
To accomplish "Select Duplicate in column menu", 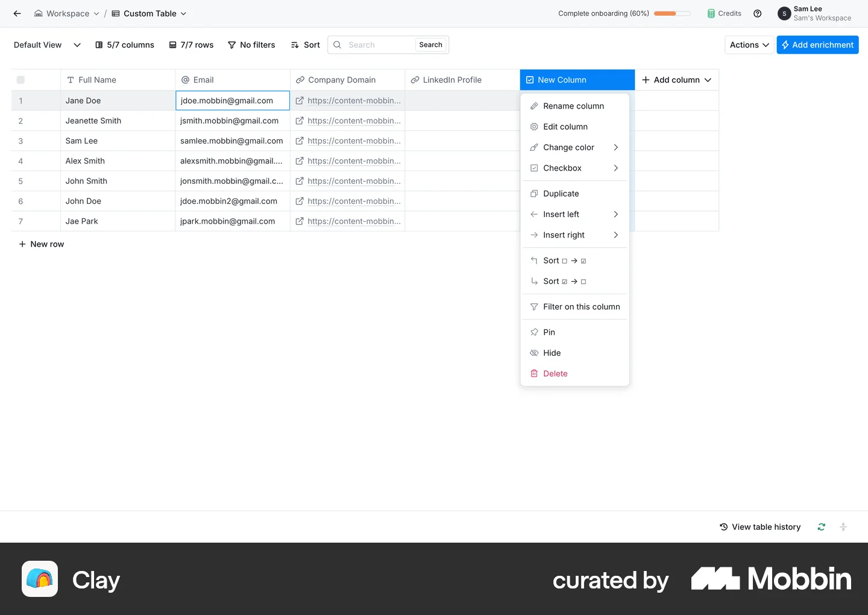I will (574, 194).
